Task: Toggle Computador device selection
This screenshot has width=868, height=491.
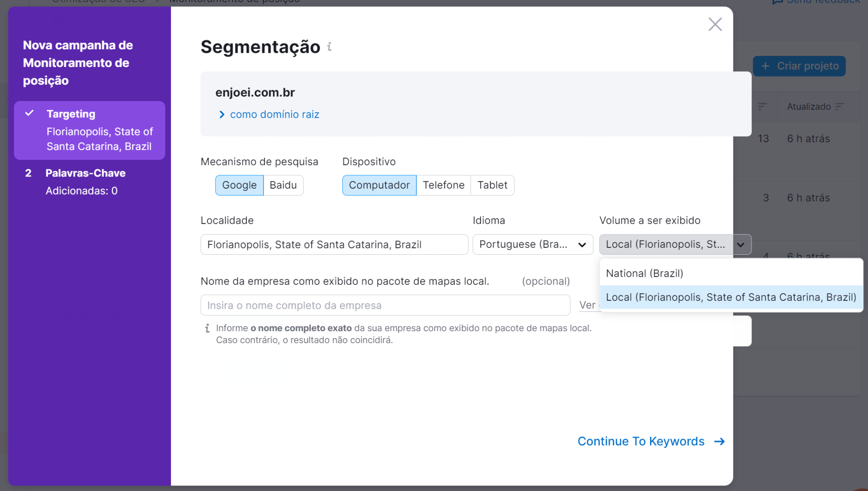Action: click(x=379, y=185)
